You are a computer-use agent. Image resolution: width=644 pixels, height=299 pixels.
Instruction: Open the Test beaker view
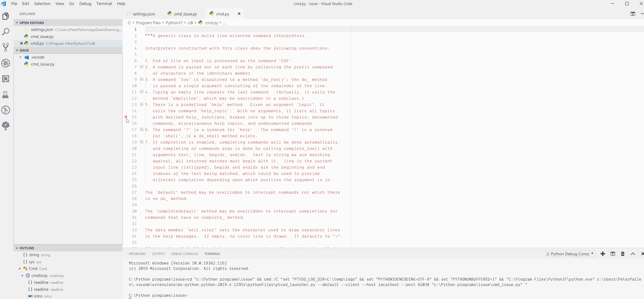pos(6,94)
